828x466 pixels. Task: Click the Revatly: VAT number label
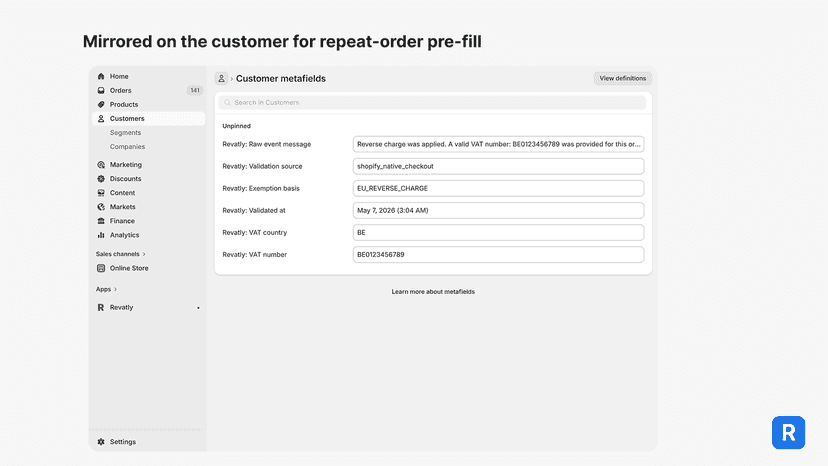(255, 255)
